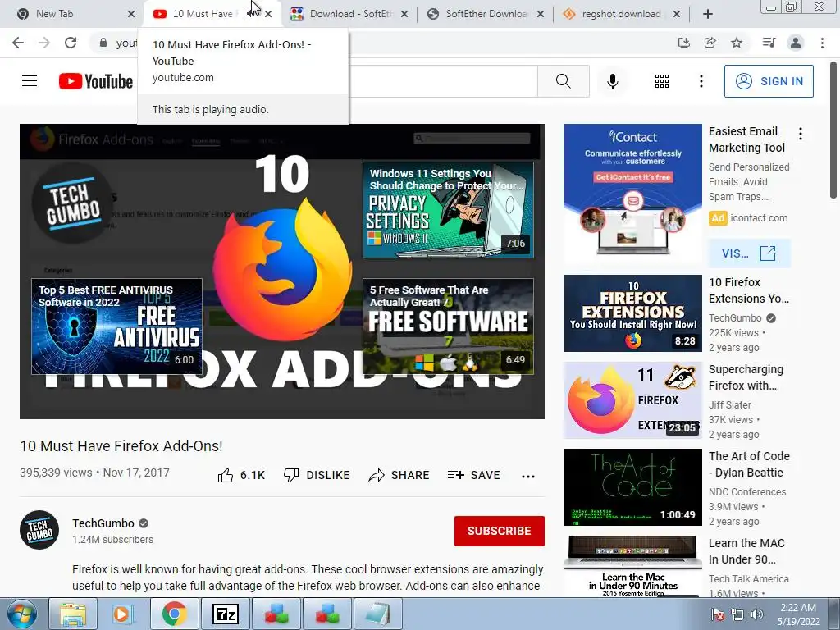The image size is (840, 630).
Task: Open Supercharging Firefox video title
Action: tap(746, 377)
